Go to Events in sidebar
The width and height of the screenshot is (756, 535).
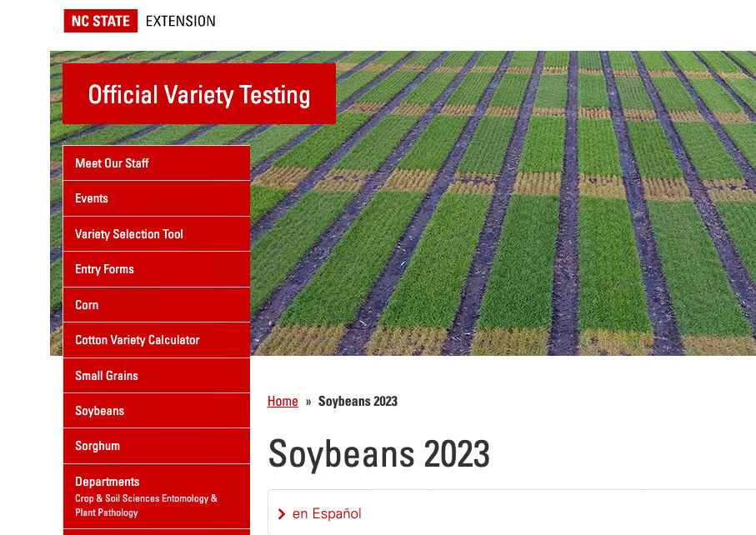click(157, 198)
